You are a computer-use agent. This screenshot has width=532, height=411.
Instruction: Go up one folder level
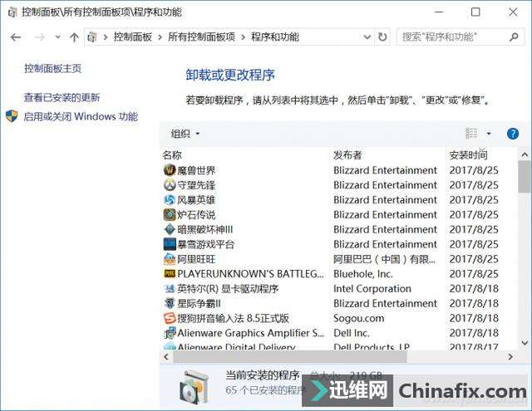[x=74, y=37]
